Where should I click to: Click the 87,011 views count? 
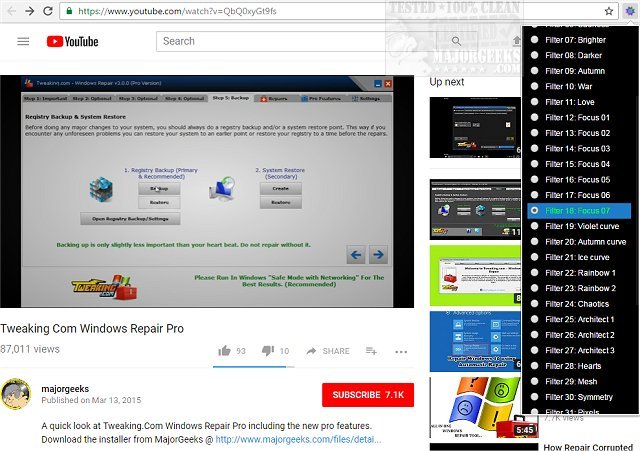click(30, 349)
